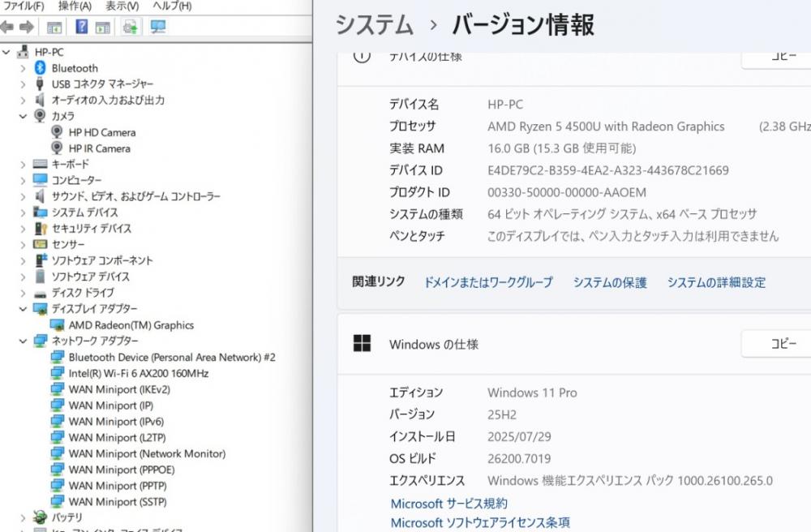This screenshot has height=532, width=811.
Task: Select WAN Miniport (L2TP) entry
Action: 117,437
